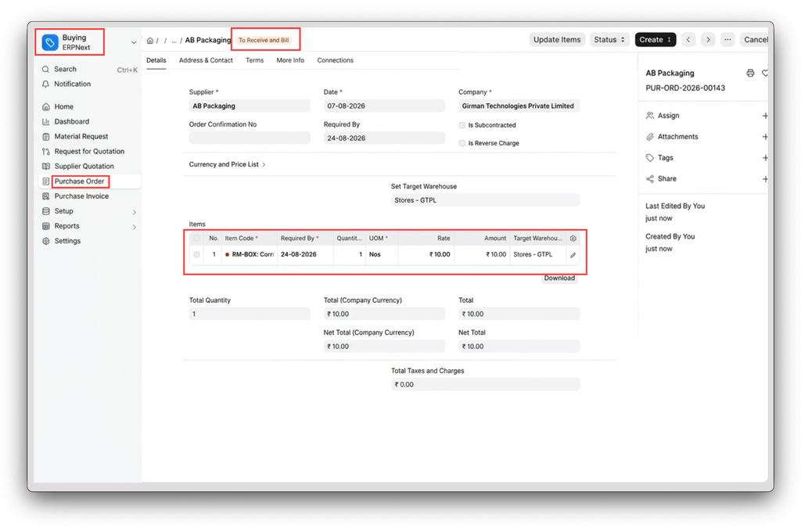Click the breadcrumb ellipsis link
The height and width of the screenshot is (532, 801).
pos(174,41)
